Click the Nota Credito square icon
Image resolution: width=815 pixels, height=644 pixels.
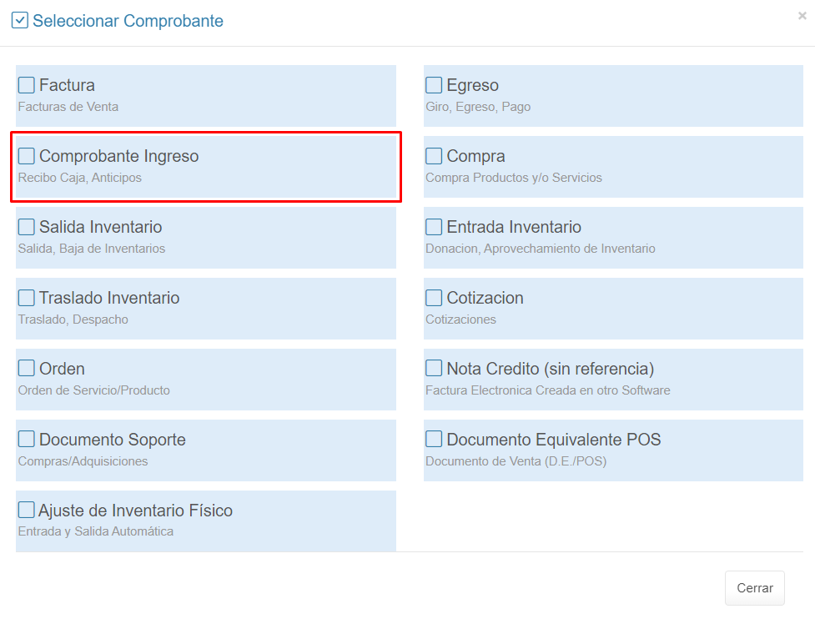point(434,369)
